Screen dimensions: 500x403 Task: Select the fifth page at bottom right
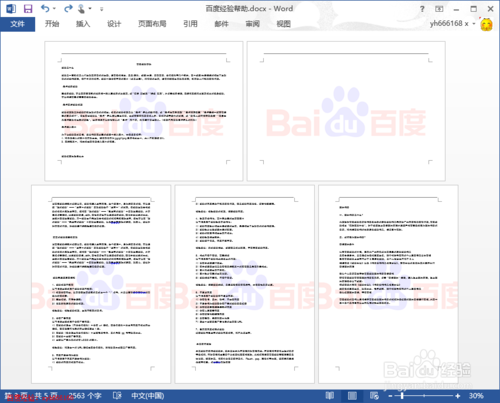388,284
